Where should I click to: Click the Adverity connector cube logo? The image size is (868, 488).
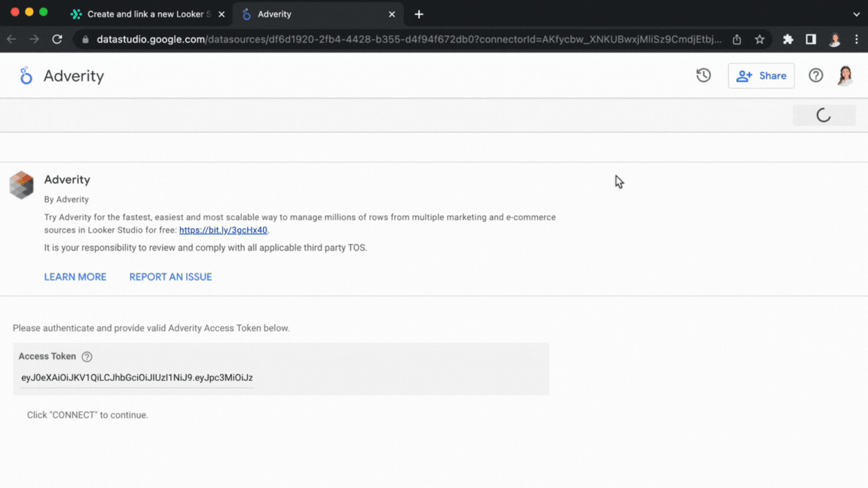pyautogui.click(x=22, y=185)
